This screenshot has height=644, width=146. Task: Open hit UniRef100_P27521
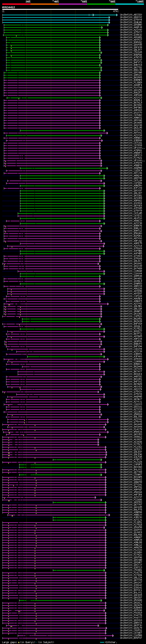click(131, 158)
